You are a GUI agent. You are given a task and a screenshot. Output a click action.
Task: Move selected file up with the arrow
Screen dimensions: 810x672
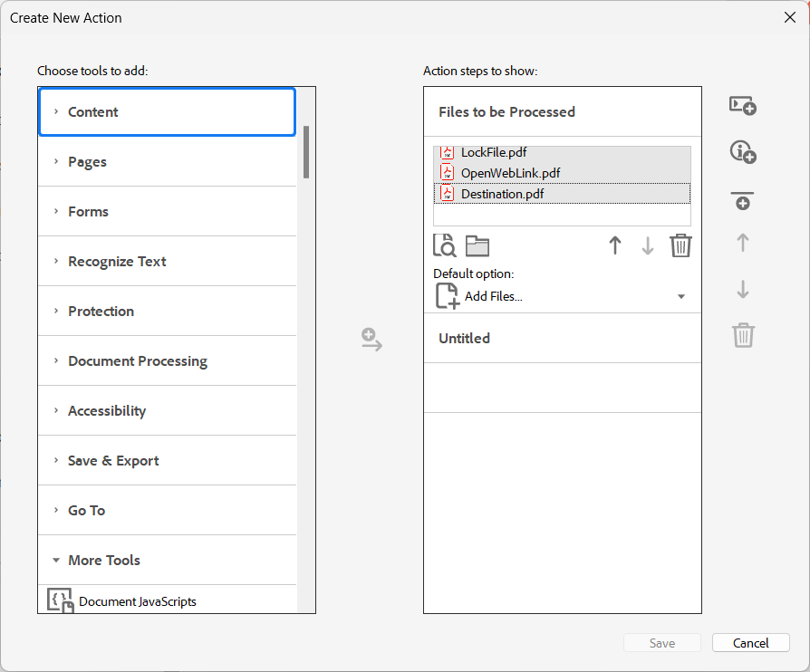[615, 245]
